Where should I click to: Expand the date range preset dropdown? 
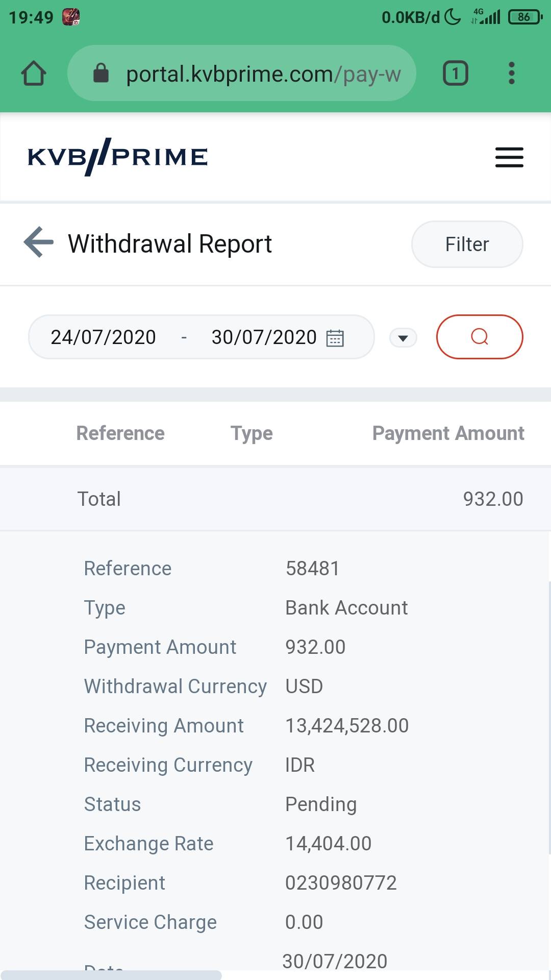tap(403, 338)
